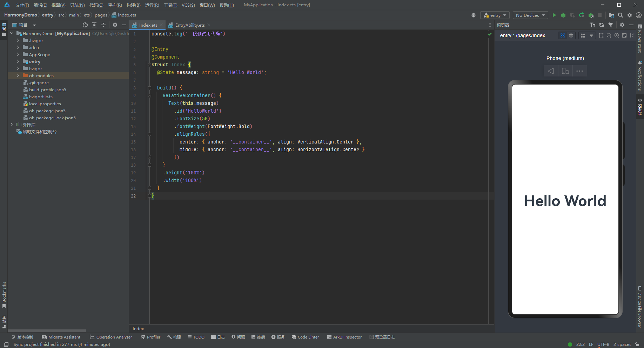
Task: Open the entry module configuration dropdown
Action: tap(495, 15)
